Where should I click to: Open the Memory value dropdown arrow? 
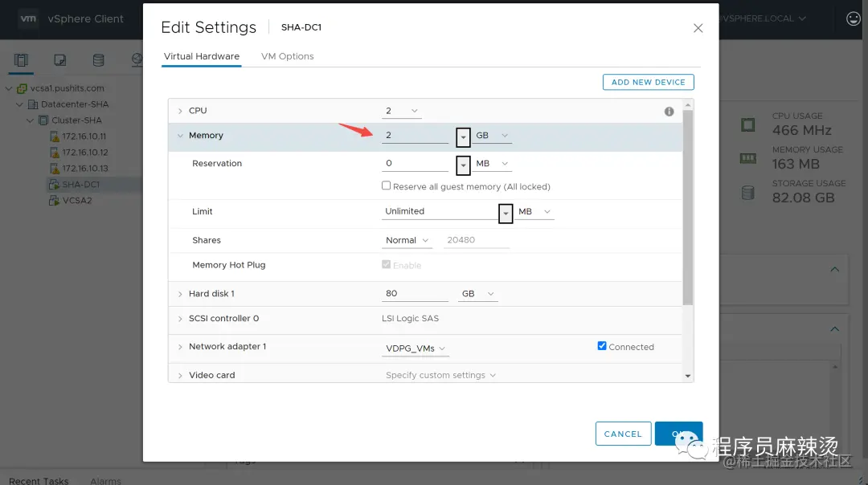pos(464,137)
